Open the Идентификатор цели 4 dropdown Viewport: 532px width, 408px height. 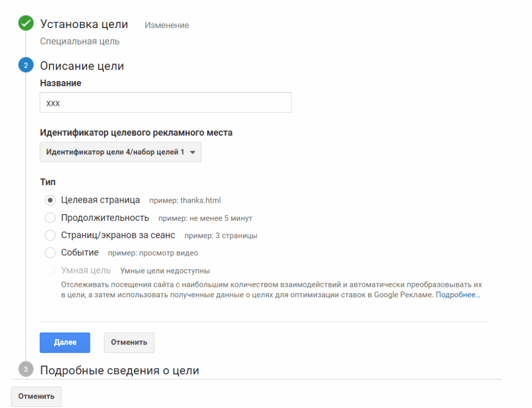tap(115, 152)
